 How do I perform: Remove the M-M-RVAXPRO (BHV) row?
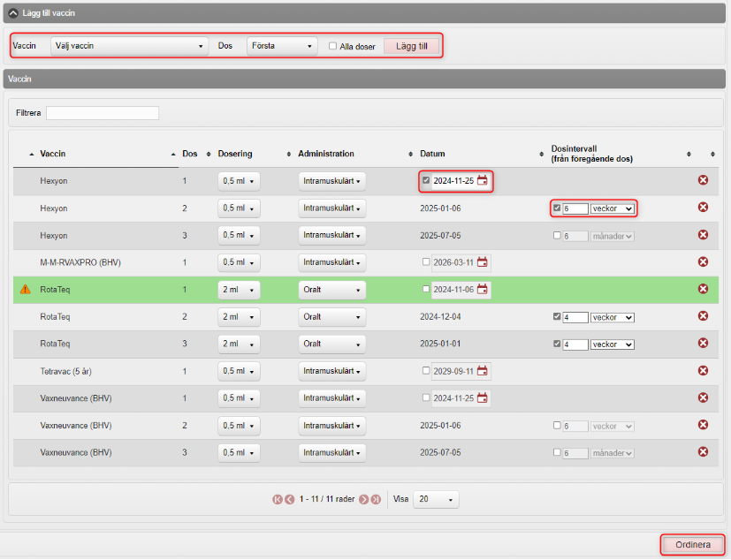[704, 261]
